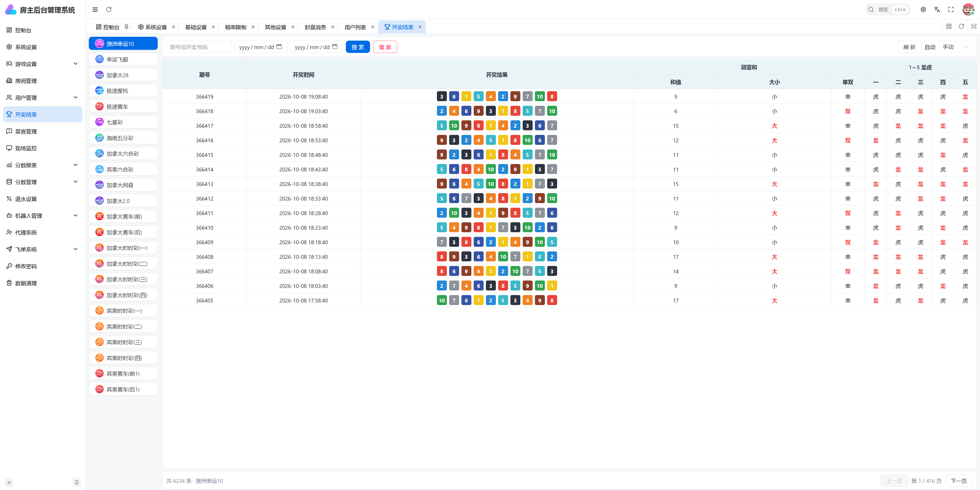Viewport: 980px width, 490px height.
Task: Click the refresh icon beside hamburger menu
Action: tap(109, 9)
